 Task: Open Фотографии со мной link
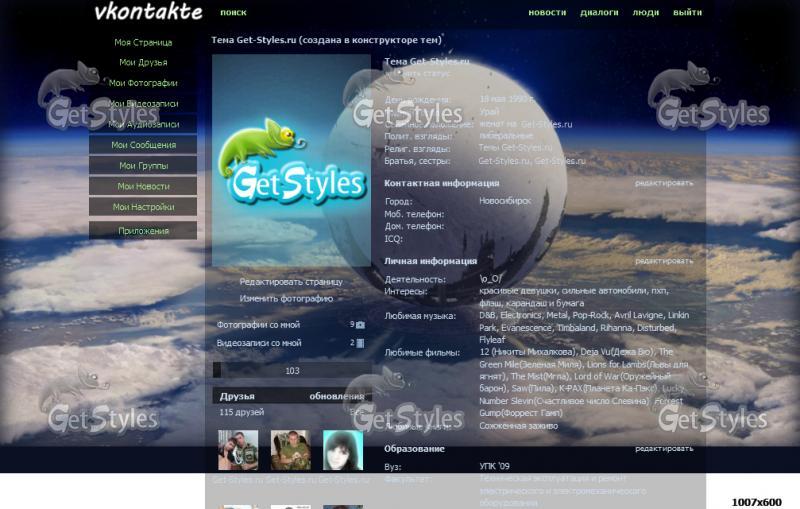coord(258,324)
